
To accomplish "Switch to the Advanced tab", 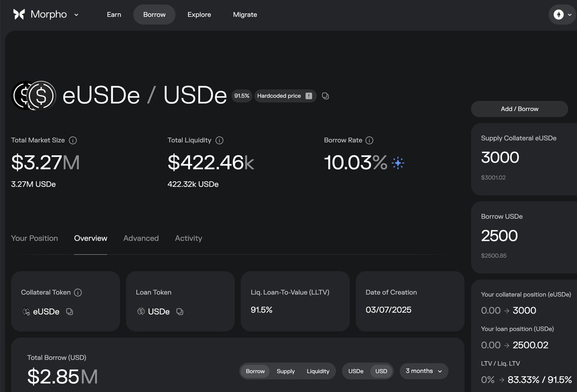I will 141,238.
